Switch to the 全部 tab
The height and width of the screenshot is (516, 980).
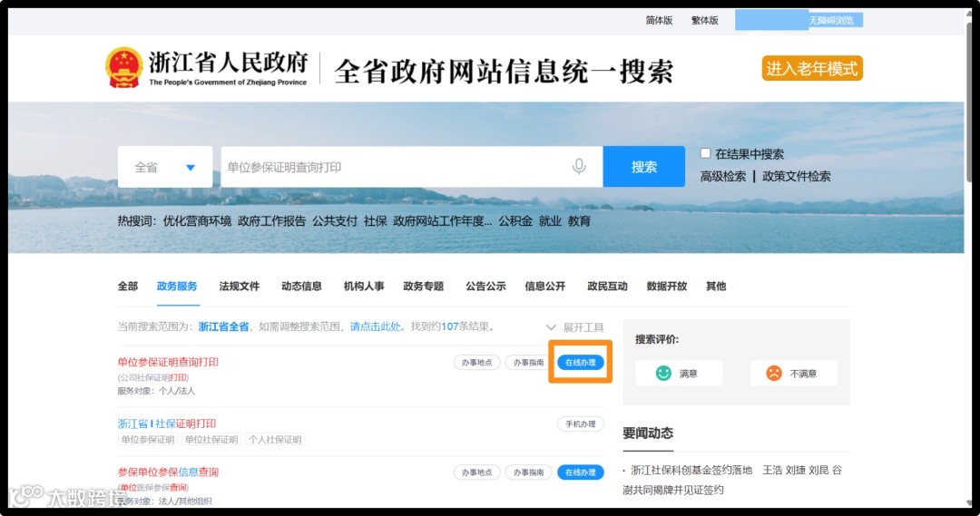[x=128, y=286]
